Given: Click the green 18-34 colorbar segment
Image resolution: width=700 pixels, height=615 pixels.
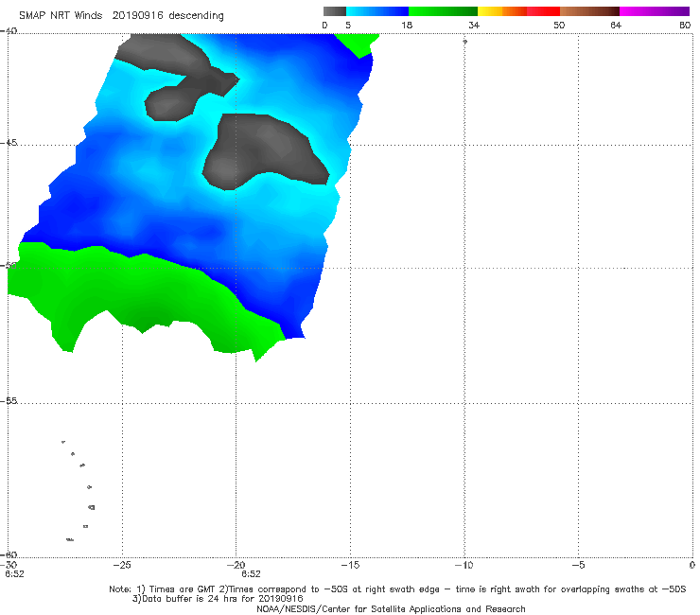Looking at the screenshot, I should pos(443,11).
